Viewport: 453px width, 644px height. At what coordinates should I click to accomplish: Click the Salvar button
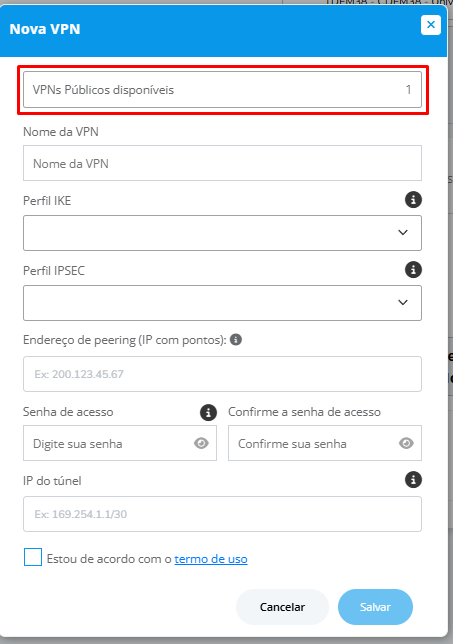(375, 607)
